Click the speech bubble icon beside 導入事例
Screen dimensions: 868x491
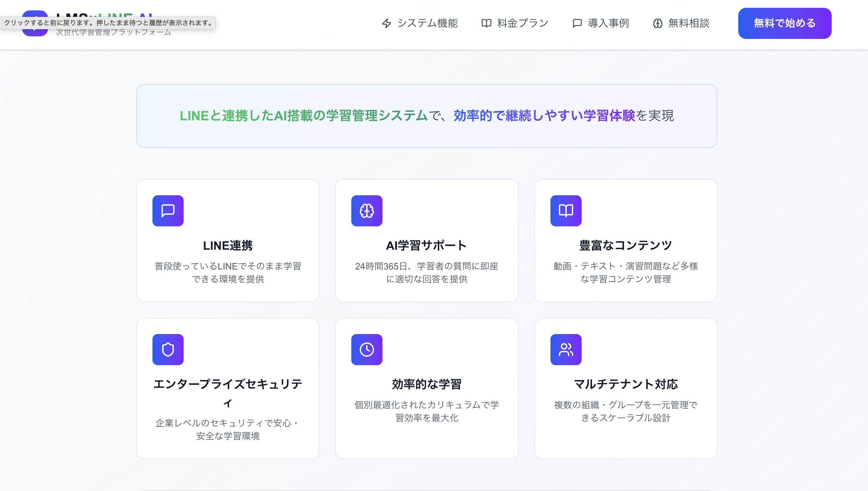pyautogui.click(x=577, y=23)
